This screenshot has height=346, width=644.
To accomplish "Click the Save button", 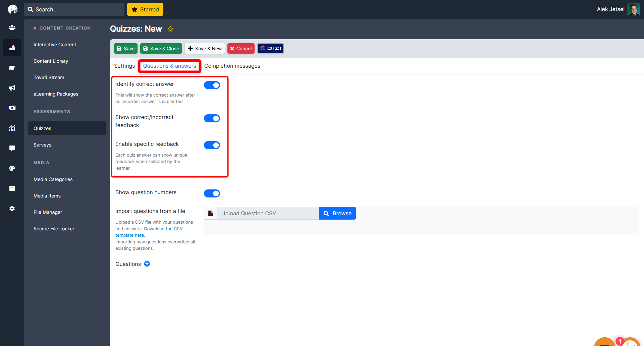I will click(x=126, y=48).
